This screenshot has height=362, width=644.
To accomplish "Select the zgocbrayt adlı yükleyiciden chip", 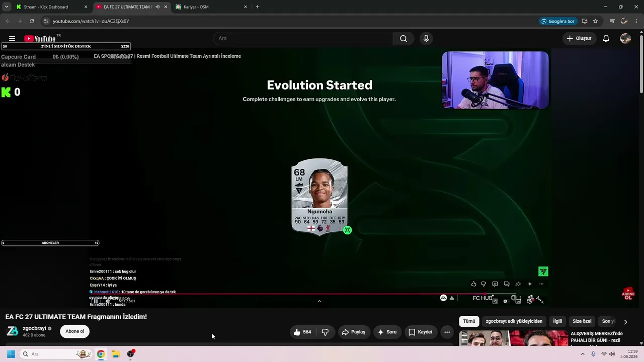I will point(514,321).
